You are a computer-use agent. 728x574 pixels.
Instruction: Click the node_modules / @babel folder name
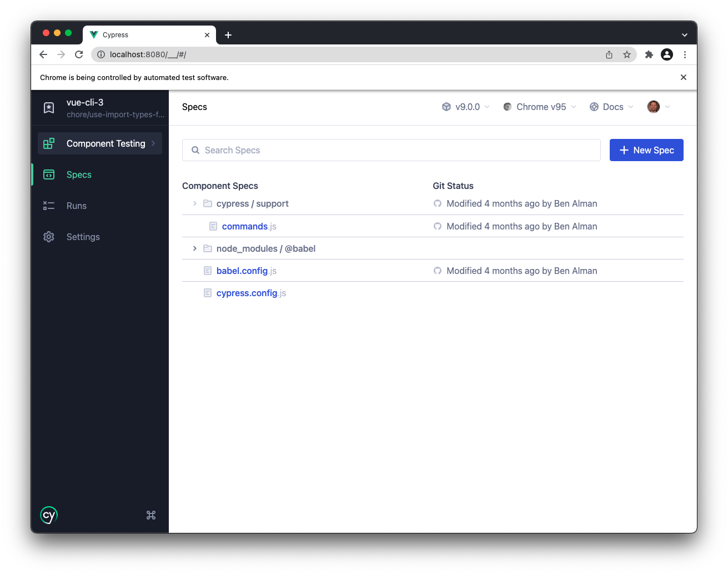pos(266,248)
